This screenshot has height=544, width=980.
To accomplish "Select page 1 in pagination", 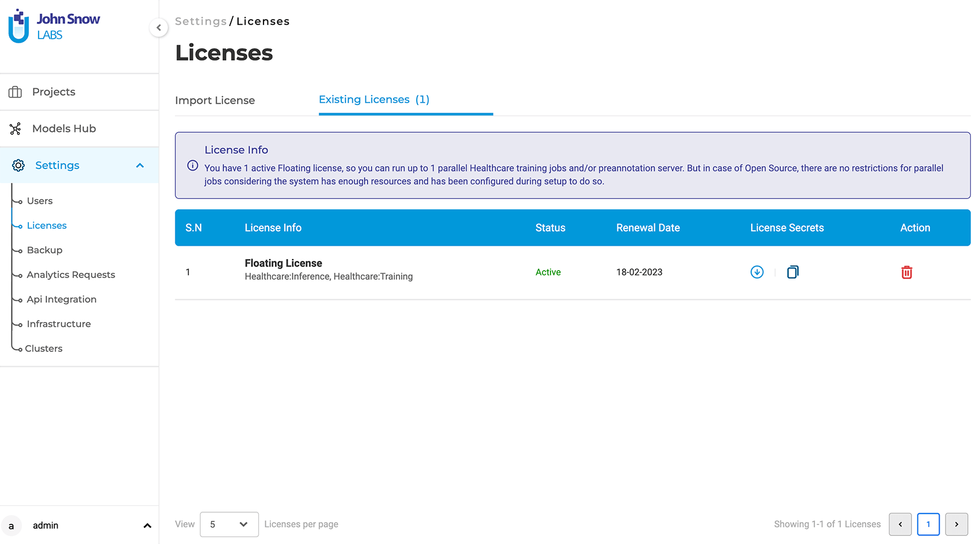I will click(x=928, y=524).
